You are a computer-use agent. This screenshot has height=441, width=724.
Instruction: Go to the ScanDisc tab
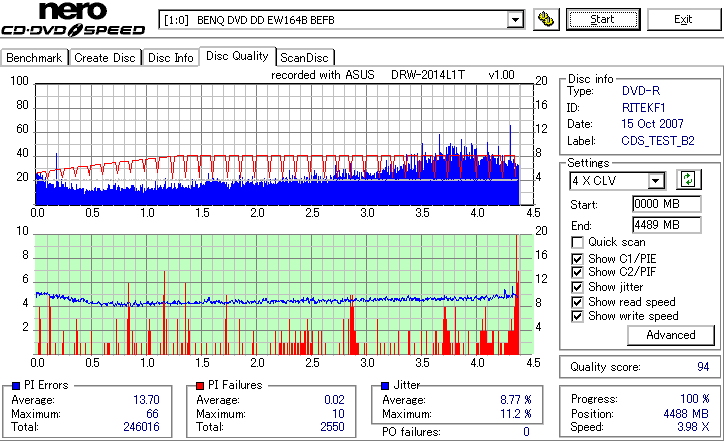(x=304, y=58)
